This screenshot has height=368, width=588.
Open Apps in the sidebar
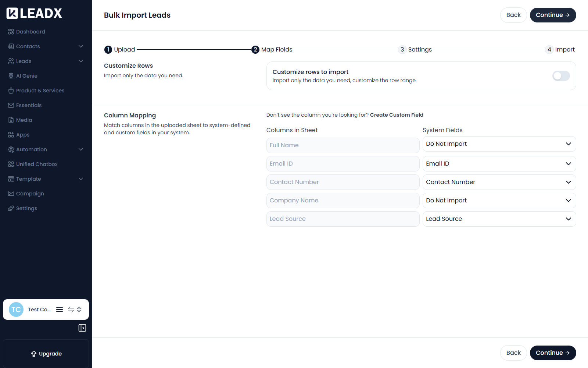tap(23, 135)
